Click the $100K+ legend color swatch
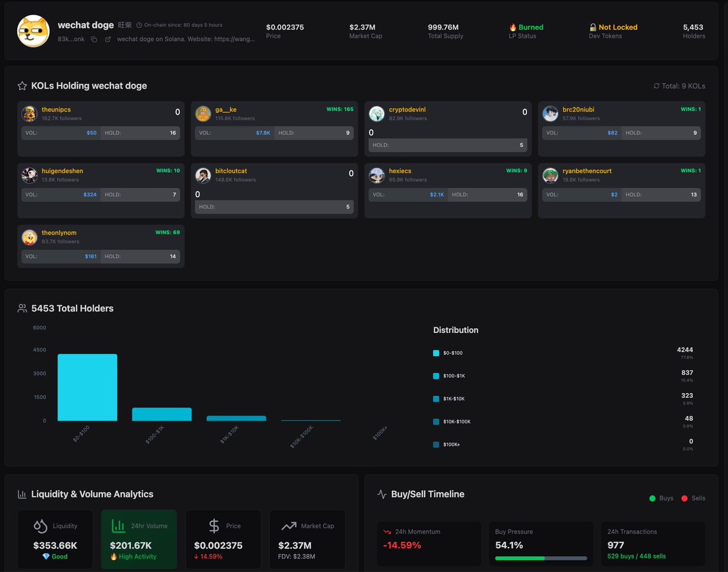This screenshot has width=728, height=572. pos(436,445)
